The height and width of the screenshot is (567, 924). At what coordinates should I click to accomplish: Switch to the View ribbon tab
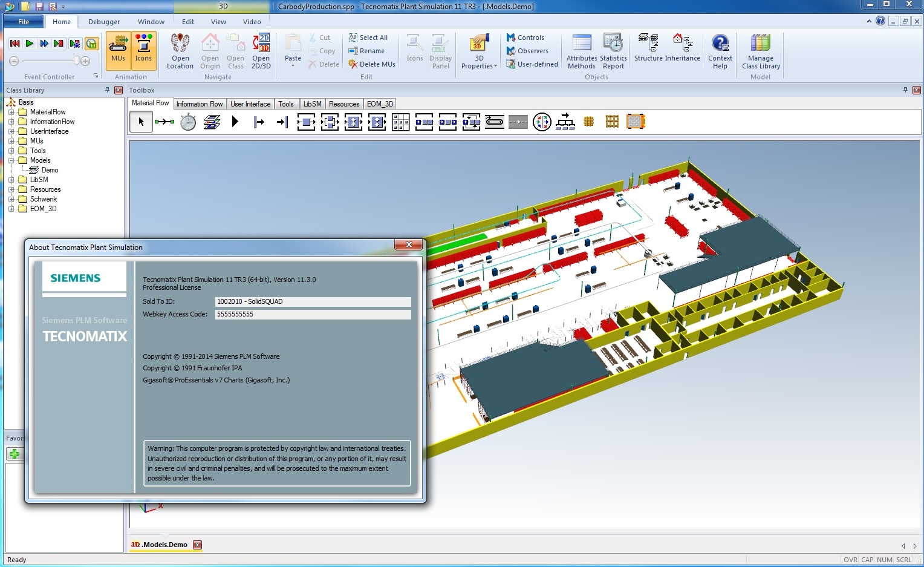point(218,22)
